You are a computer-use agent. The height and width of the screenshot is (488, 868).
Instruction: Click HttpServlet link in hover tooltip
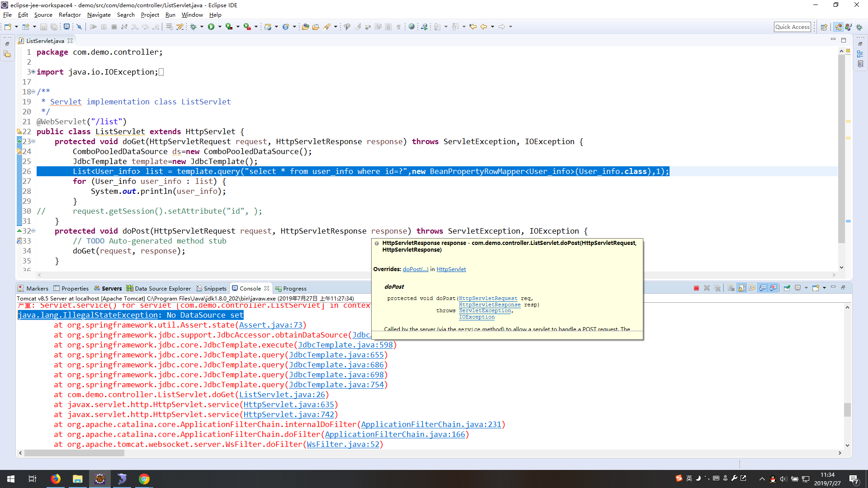[x=451, y=269]
